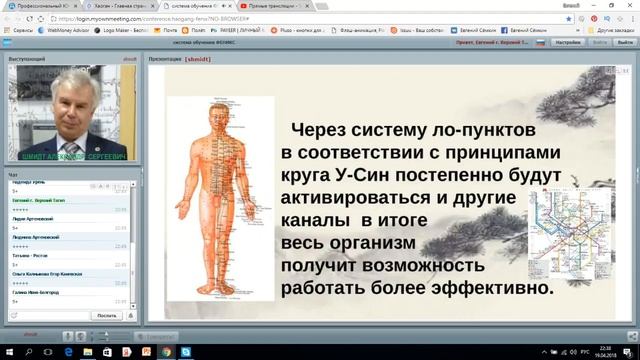Launch Microsoft Edge from the taskbar
Image resolution: width=640 pixels, height=360 pixels.
click(68, 352)
